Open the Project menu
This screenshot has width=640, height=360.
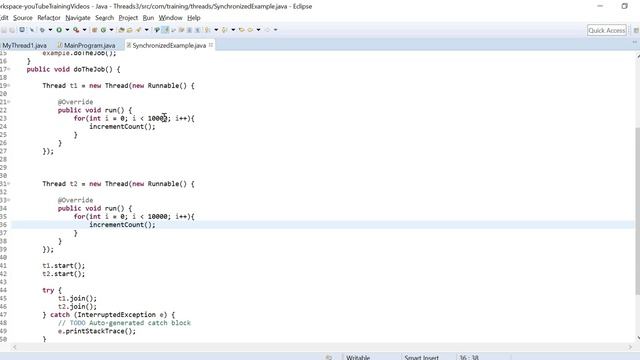128,18
